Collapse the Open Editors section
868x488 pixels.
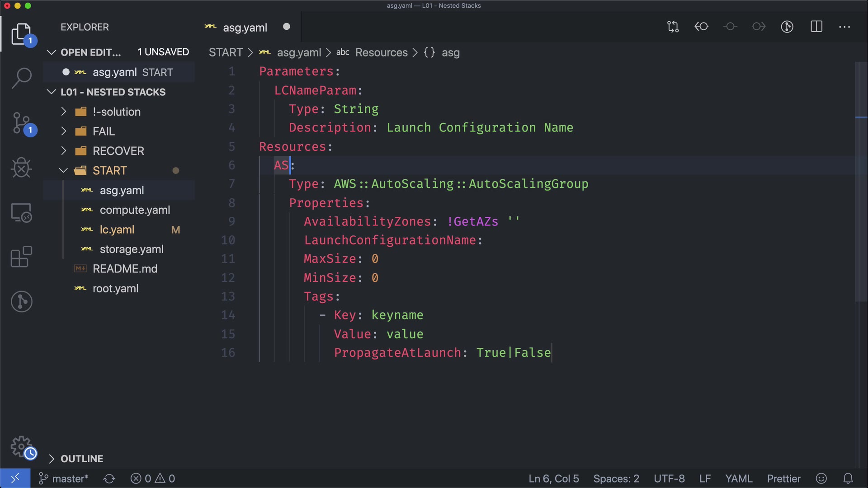coord(90,52)
